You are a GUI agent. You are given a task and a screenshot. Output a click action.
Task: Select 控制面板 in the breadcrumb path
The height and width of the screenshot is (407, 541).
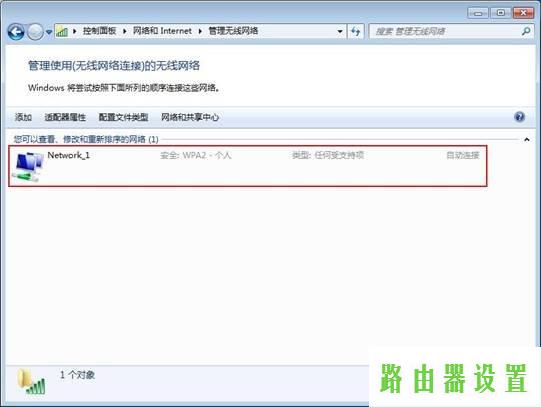pyautogui.click(x=99, y=31)
